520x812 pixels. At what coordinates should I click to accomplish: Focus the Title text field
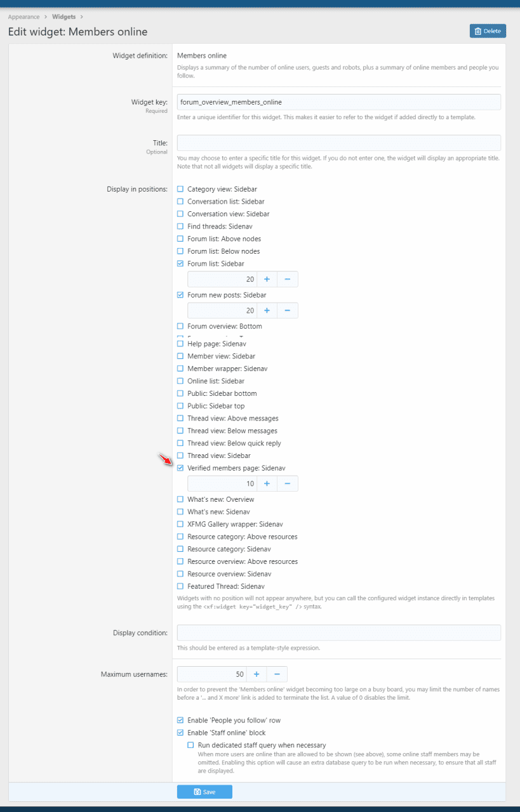coord(338,143)
